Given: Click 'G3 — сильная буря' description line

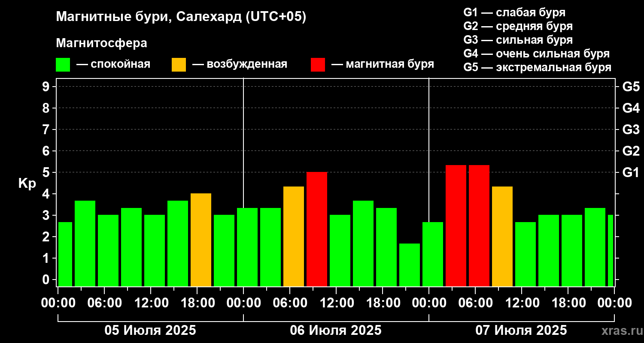Looking at the screenshot, I should 518,40.
